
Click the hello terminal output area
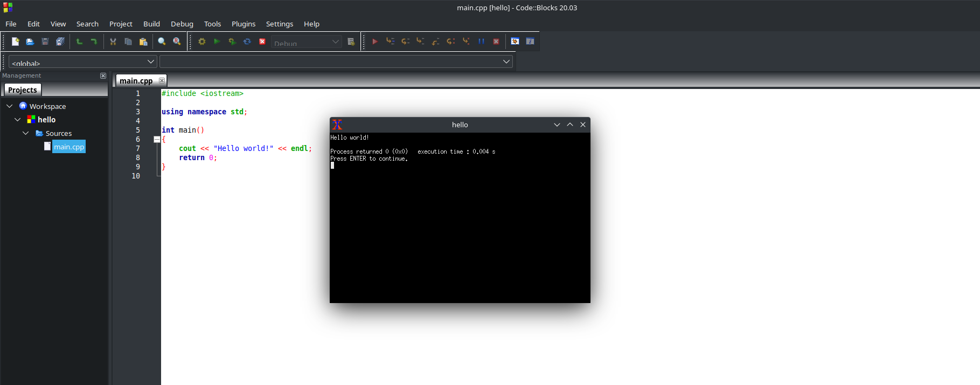coord(460,218)
